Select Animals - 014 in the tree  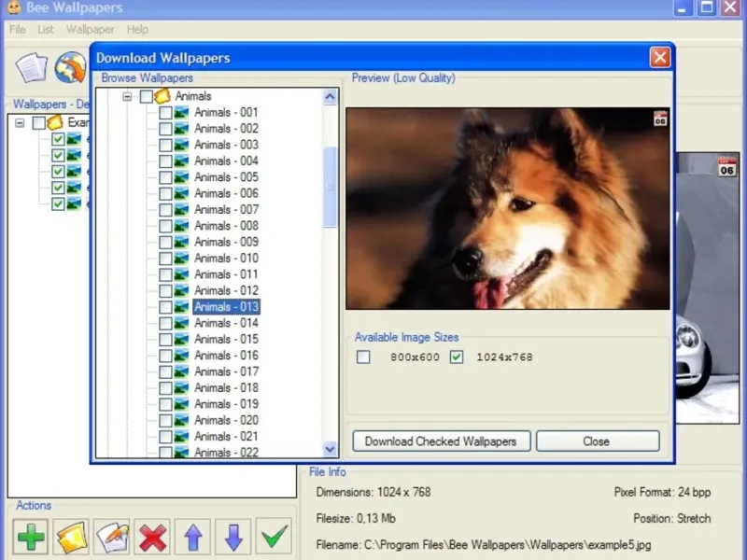(226, 323)
